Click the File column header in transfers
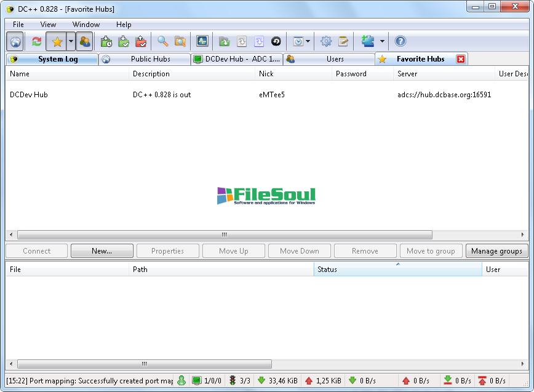This screenshot has width=534, height=392. click(67, 270)
